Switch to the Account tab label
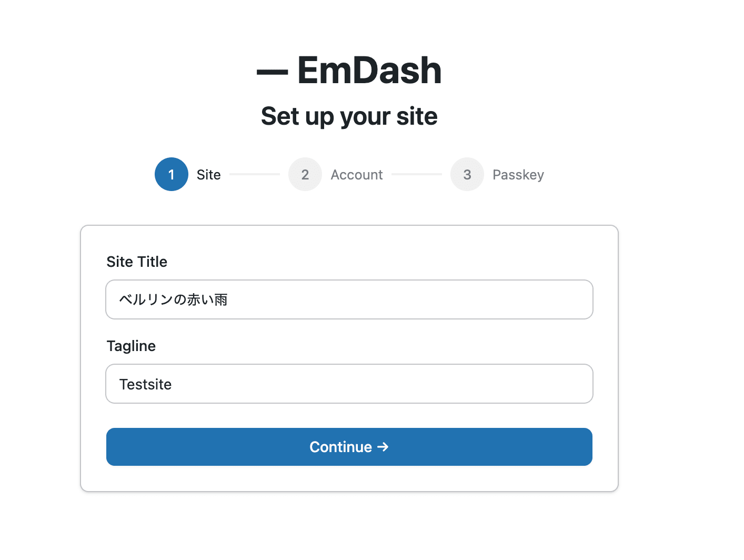The image size is (744, 560). pyautogui.click(x=356, y=174)
